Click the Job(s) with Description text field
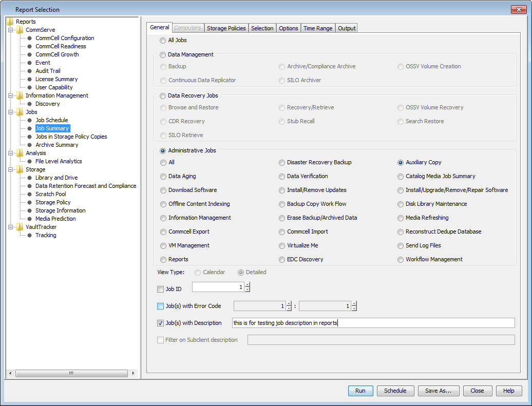 coord(373,323)
